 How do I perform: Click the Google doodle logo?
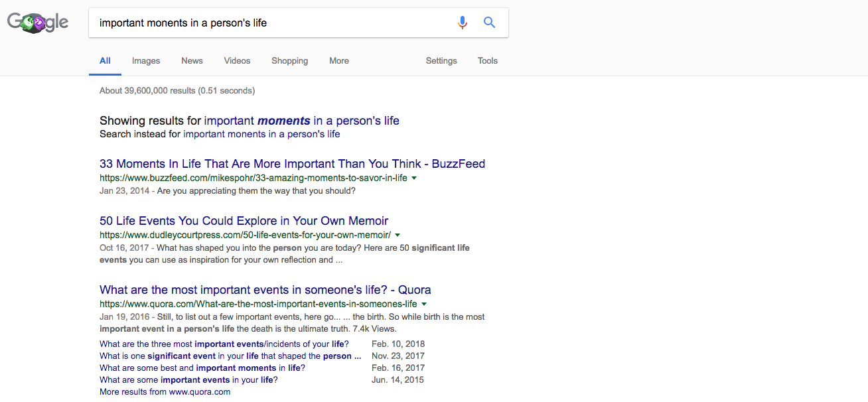coord(38,23)
